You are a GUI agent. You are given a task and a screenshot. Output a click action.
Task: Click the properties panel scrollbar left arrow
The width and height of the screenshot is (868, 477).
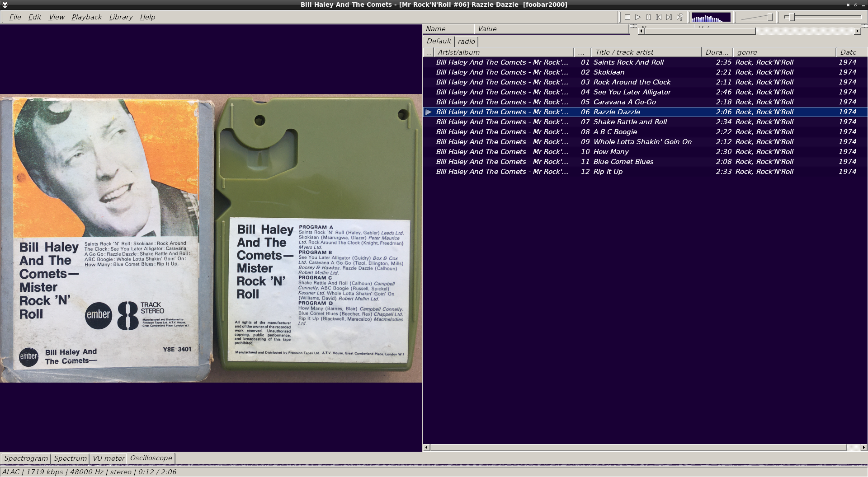(642, 31)
